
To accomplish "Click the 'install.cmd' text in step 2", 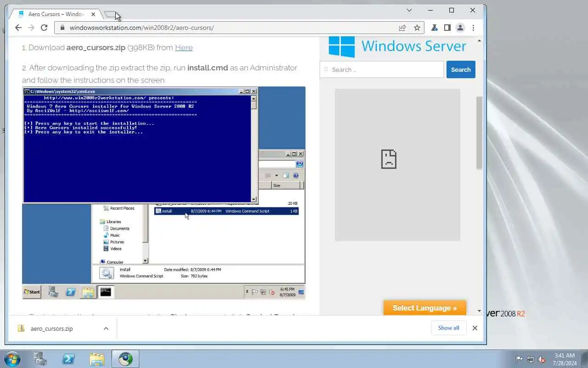I will point(208,68).
